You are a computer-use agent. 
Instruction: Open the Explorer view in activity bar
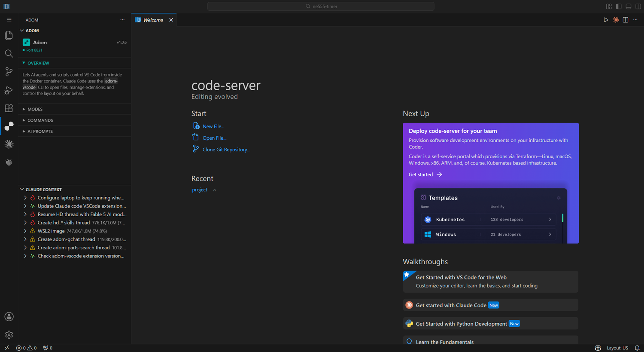point(9,35)
